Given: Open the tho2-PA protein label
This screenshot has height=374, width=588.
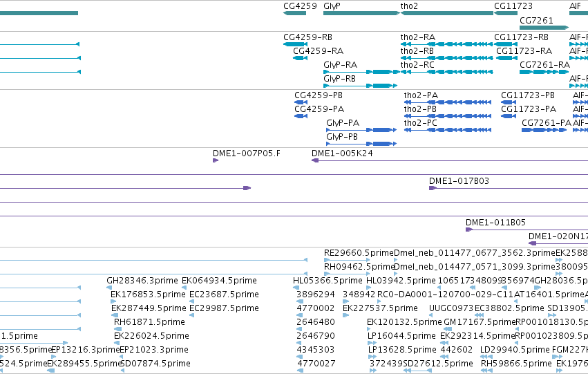Looking at the screenshot, I should pos(421,95).
